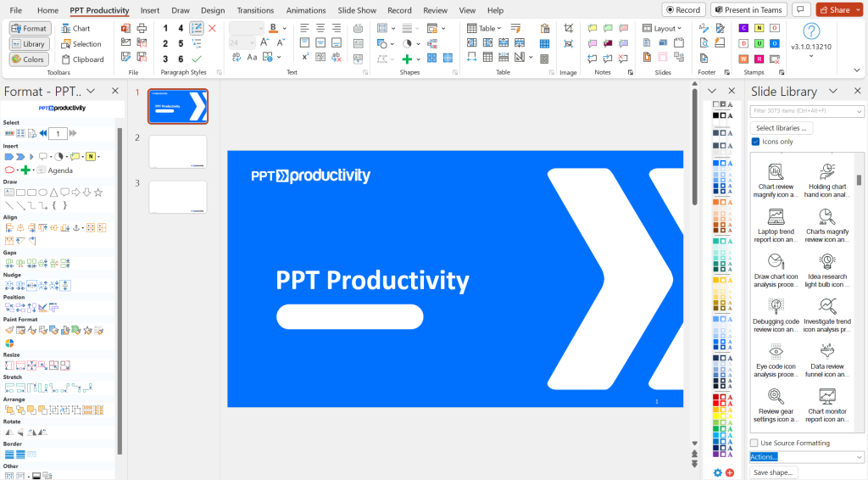Click the bold font color B icon
Image resolution: width=868 pixels, height=480 pixels.
click(x=273, y=28)
